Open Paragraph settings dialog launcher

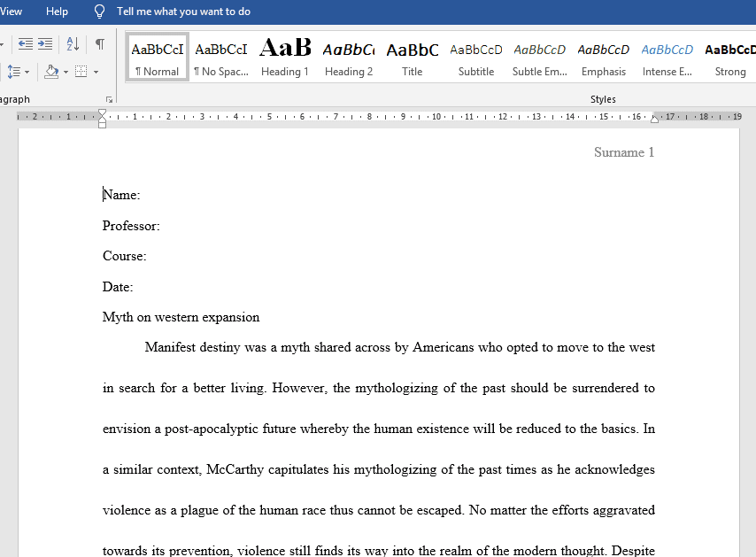coord(110,100)
